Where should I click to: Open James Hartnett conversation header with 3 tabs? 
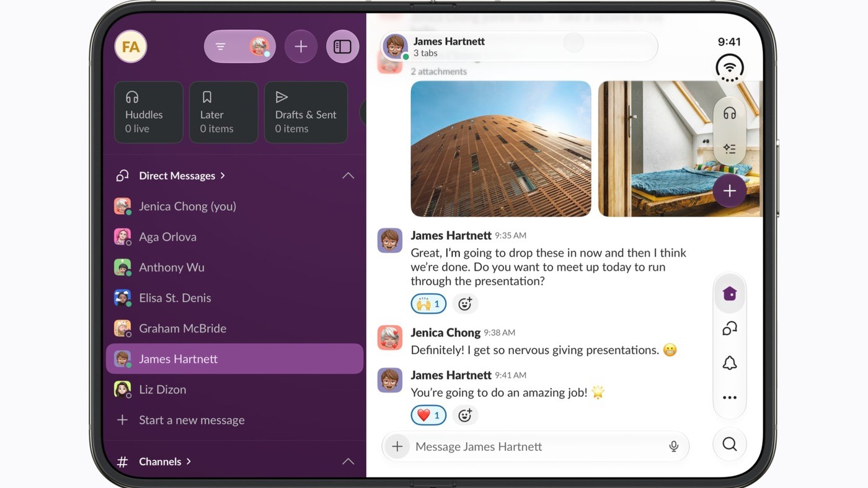click(519, 47)
